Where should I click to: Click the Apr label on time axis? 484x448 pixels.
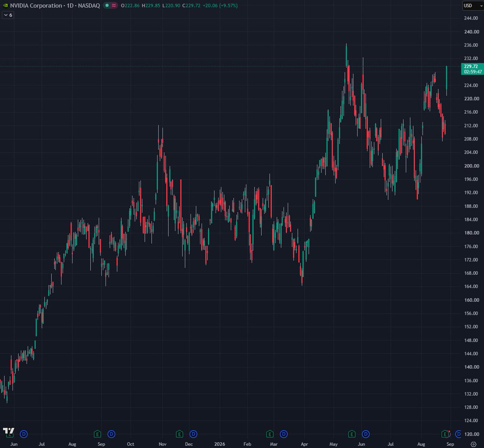click(x=304, y=444)
